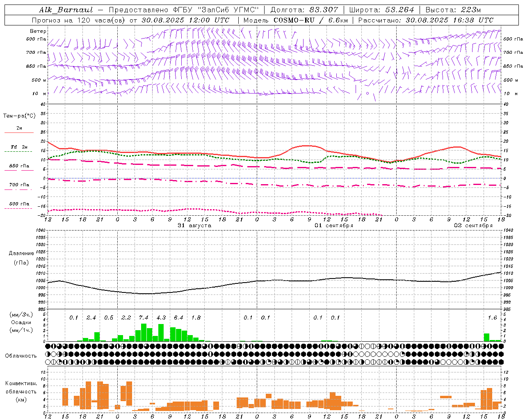The width and height of the screenshot is (525, 420).
Task: Click the 0.5 precipitation total value
Action: (109, 317)
